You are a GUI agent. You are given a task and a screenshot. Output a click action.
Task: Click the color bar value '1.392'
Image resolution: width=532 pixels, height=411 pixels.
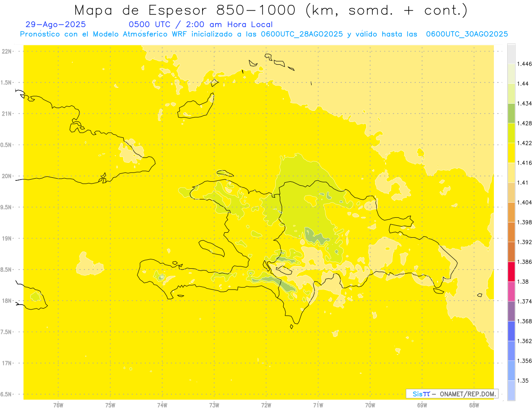[x=525, y=242]
